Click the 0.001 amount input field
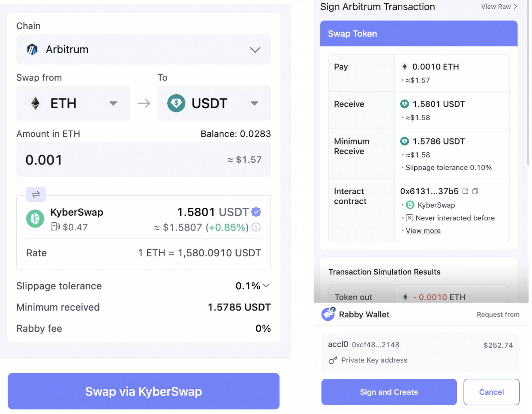This screenshot has height=414, width=532. pos(144,159)
